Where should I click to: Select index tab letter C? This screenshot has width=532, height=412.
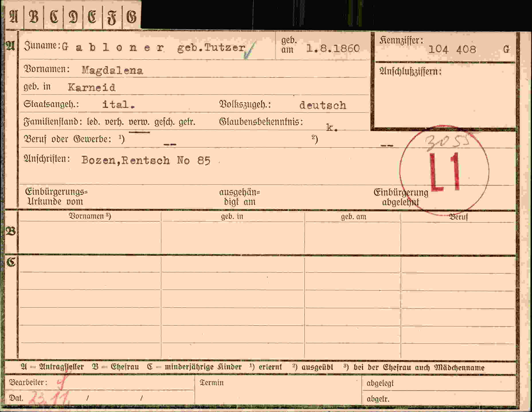pos(53,17)
